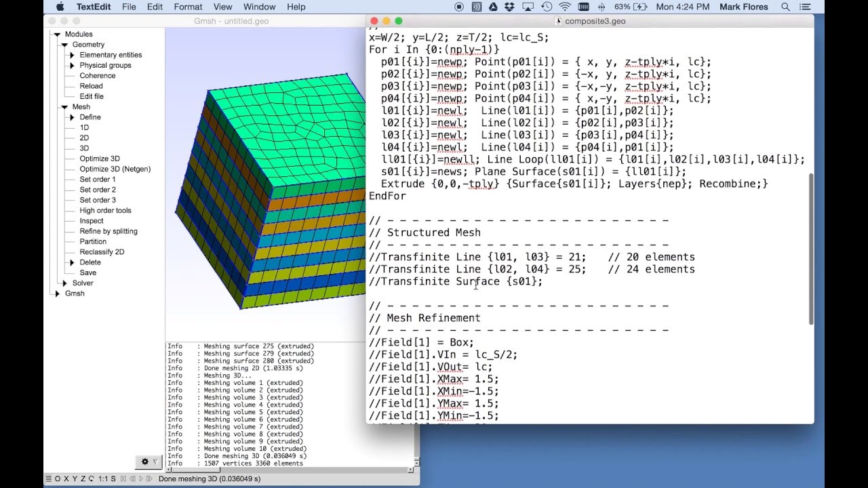The width and height of the screenshot is (868, 488).
Task: Open the Time Machine menu icon
Action: pos(547,7)
